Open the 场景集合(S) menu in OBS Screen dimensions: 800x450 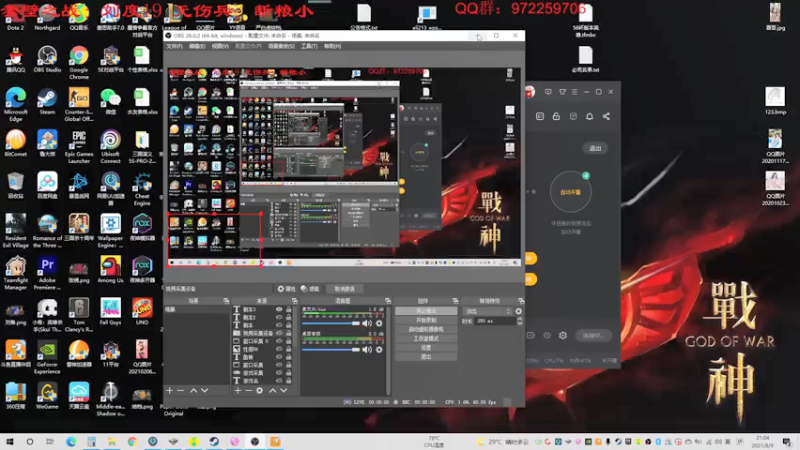[281, 46]
